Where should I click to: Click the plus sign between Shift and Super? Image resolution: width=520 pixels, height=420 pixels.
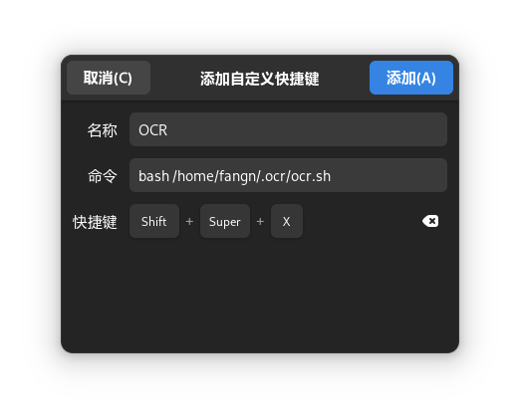tap(189, 221)
